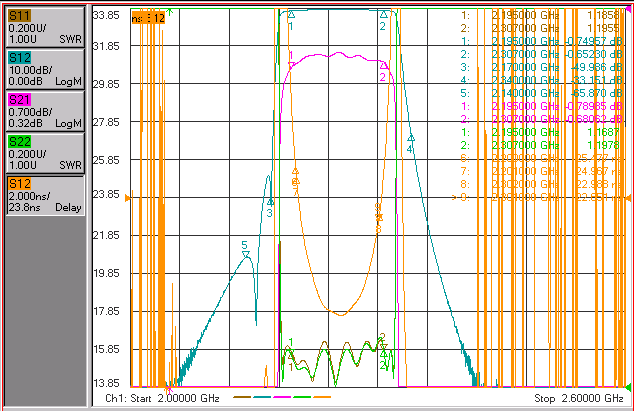Select the S21 LogM trace panel
Viewport: 634px width, 411px height.
coord(45,111)
